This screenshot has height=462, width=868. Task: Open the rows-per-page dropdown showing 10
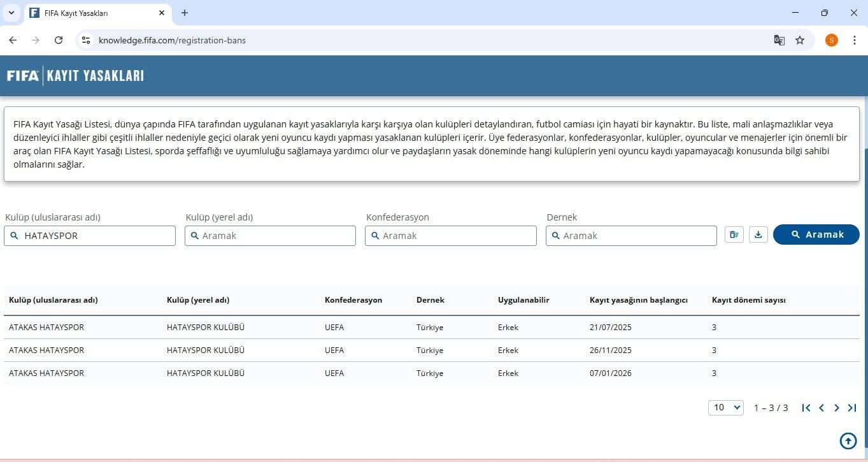coord(725,408)
